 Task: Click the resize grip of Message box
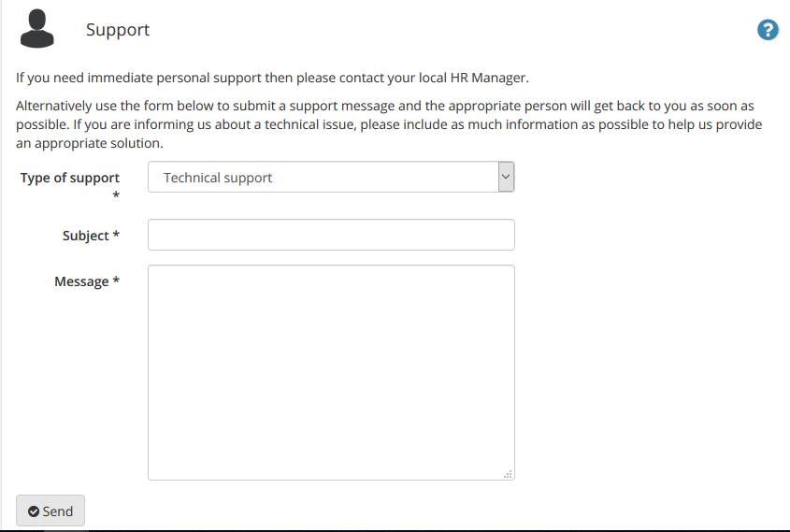[x=508, y=474]
